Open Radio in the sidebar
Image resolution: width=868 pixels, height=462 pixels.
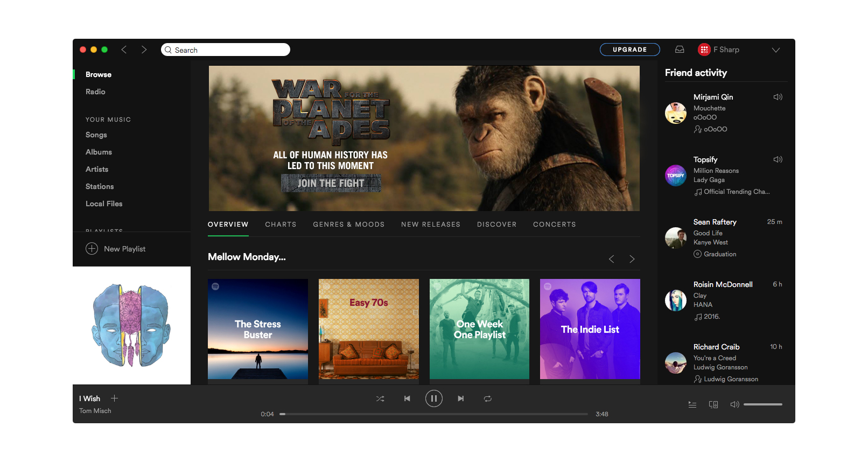tap(95, 92)
